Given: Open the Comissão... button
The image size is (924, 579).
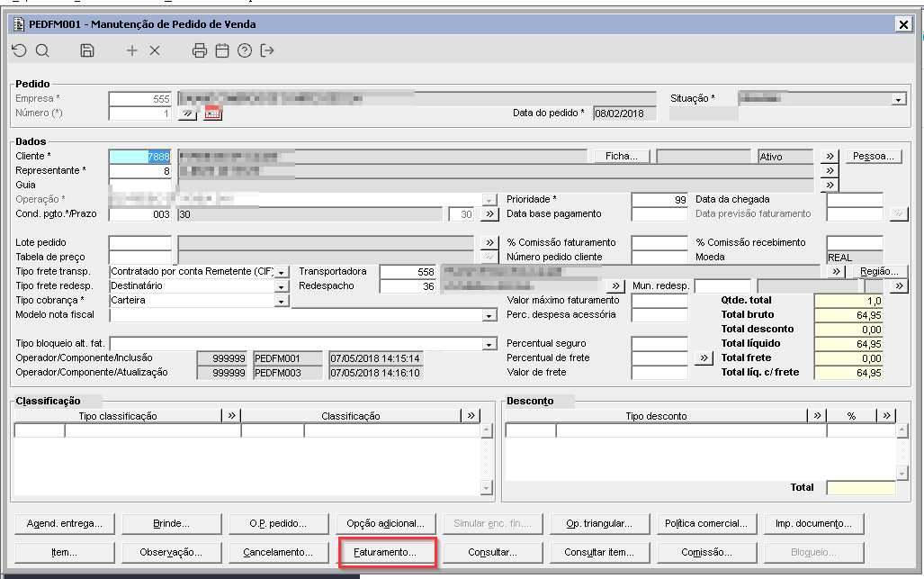Looking at the screenshot, I should 706,553.
